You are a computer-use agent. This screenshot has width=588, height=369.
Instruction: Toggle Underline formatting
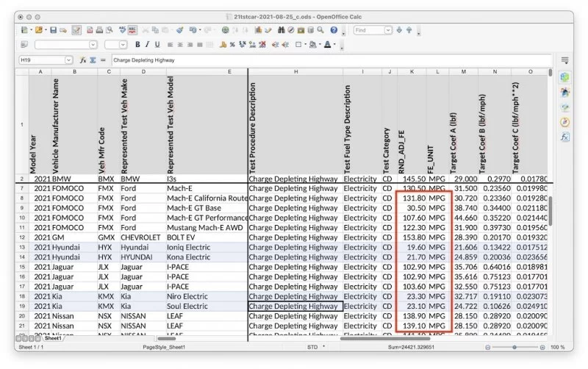pos(157,45)
